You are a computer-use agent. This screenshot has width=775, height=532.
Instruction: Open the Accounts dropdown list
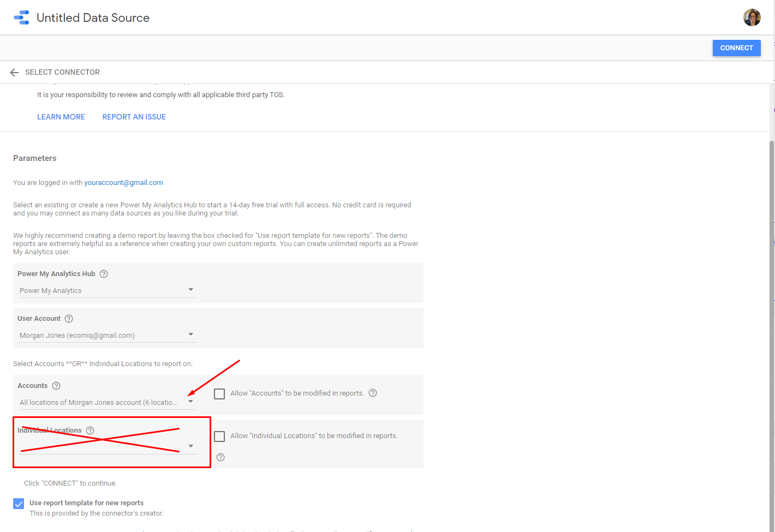pyautogui.click(x=107, y=402)
